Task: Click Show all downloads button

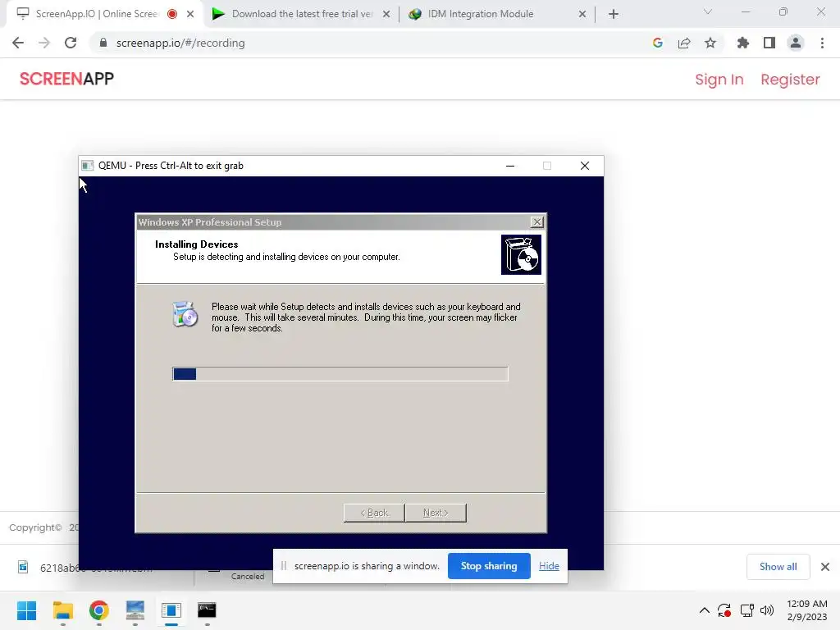Action: [778, 567]
